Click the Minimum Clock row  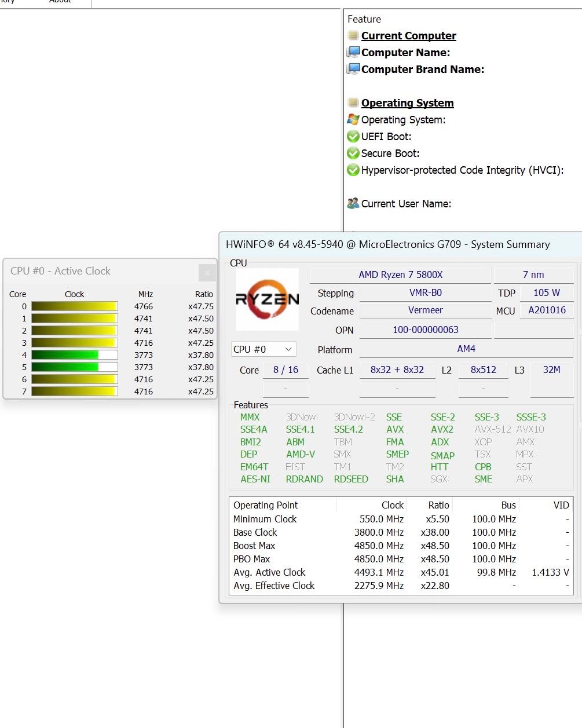[401, 519]
